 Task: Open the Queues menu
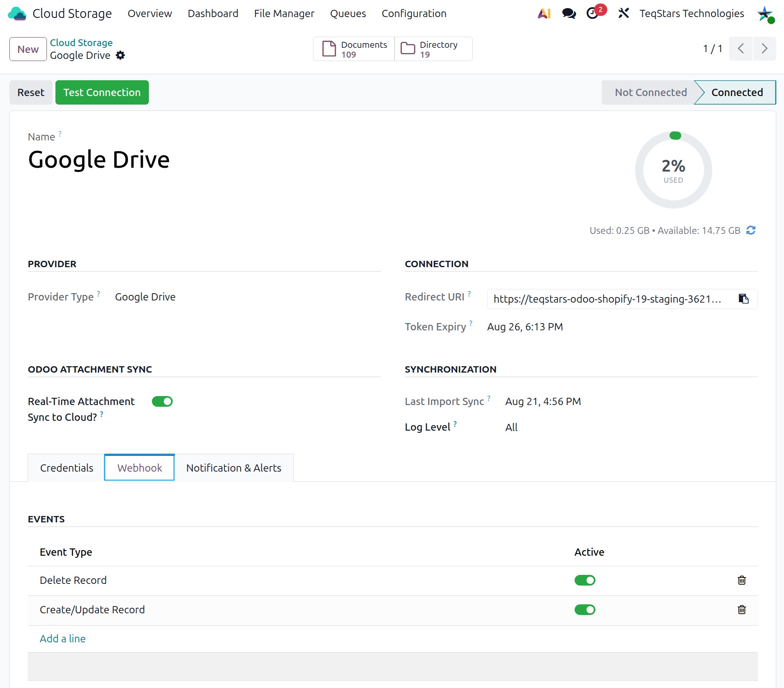348,14
